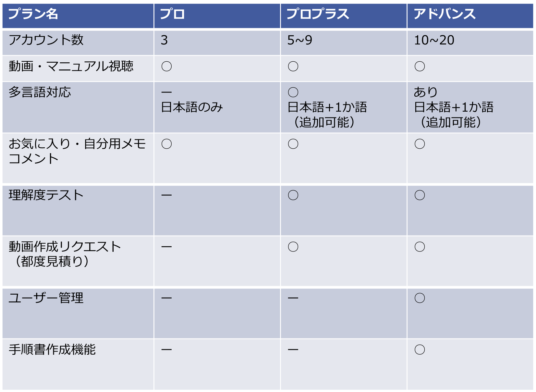This screenshot has width=536, height=392.
Task: Click the 手順書作成機能 row label
Action: point(52,350)
